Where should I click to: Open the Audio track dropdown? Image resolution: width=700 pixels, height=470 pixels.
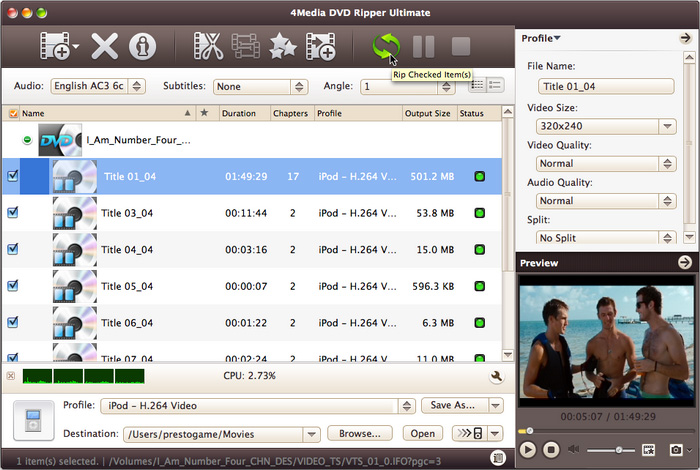[x=98, y=87]
